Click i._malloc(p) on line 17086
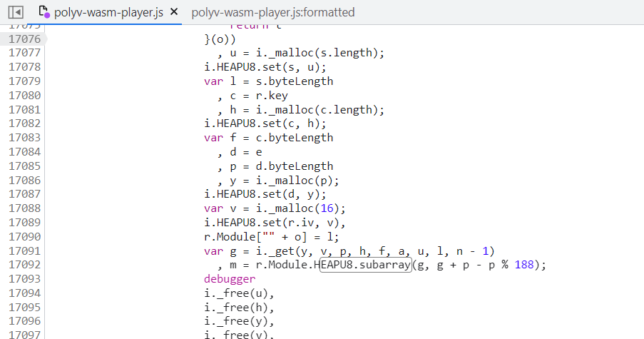This screenshot has width=644, height=339. [x=297, y=181]
